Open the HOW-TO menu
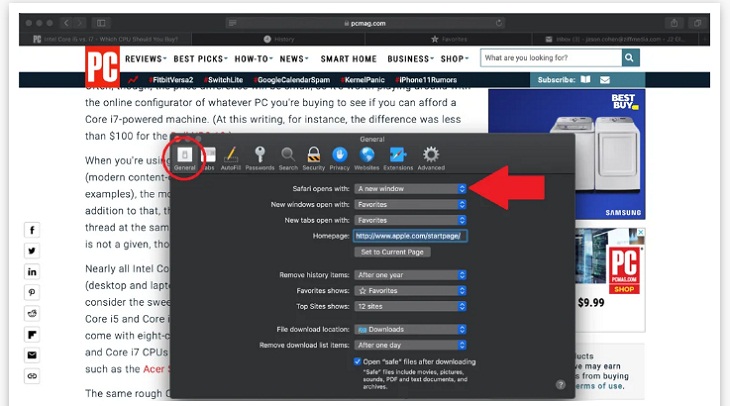 (x=254, y=59)
